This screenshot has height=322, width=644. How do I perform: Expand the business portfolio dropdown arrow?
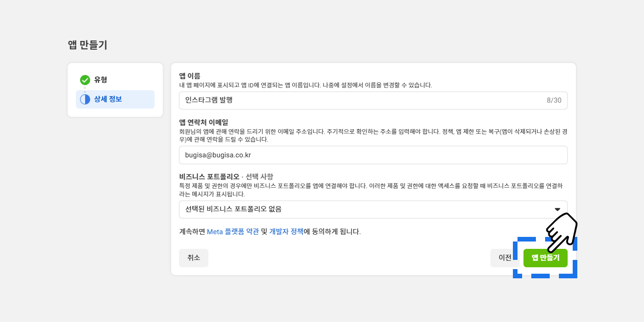pos(558,209)
